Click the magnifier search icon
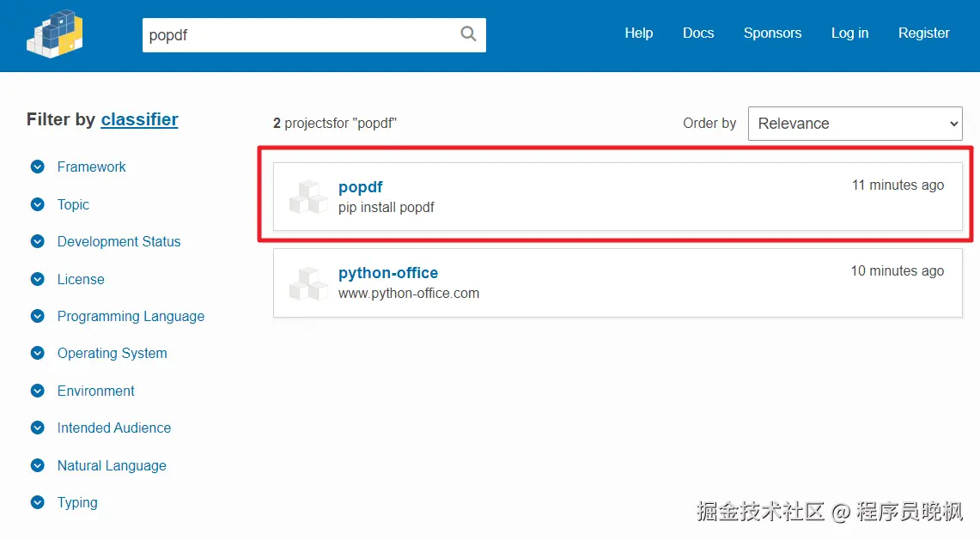This screenshot has width=980, height=540. (468, 33)
